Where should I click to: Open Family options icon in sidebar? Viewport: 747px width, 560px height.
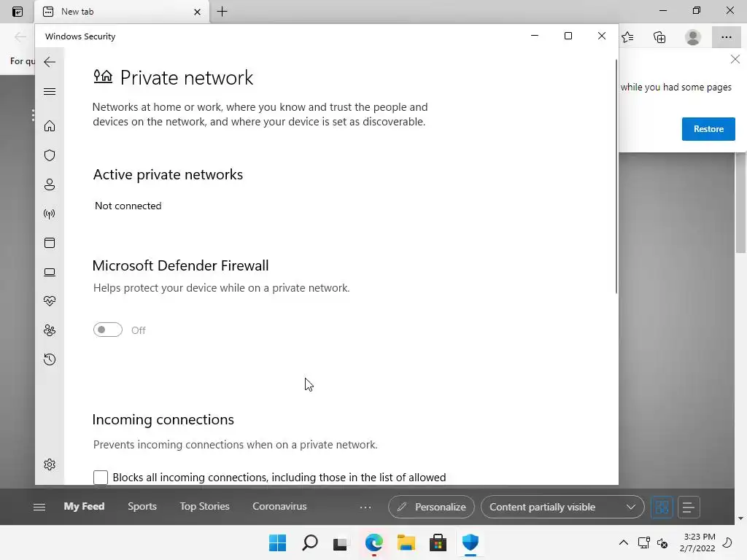coord(50,330)
